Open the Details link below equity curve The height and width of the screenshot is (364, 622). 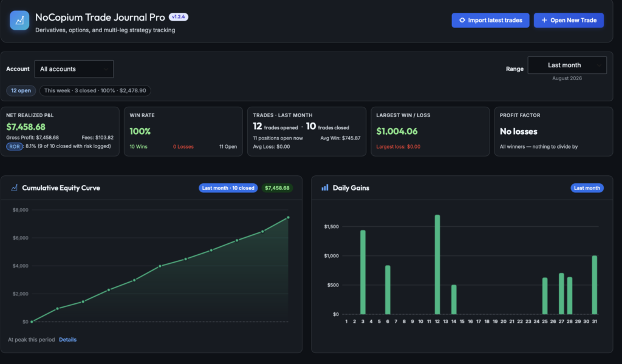pos(68,340)
